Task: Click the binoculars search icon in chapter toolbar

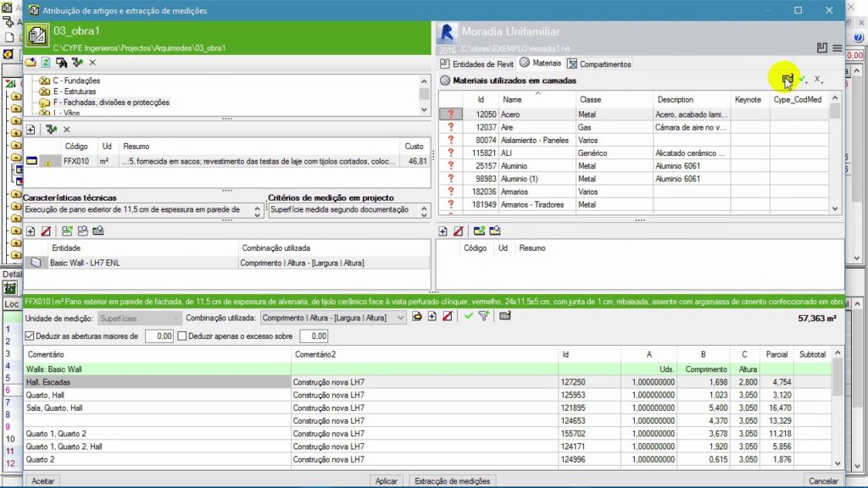Action: tap(62, 63)
